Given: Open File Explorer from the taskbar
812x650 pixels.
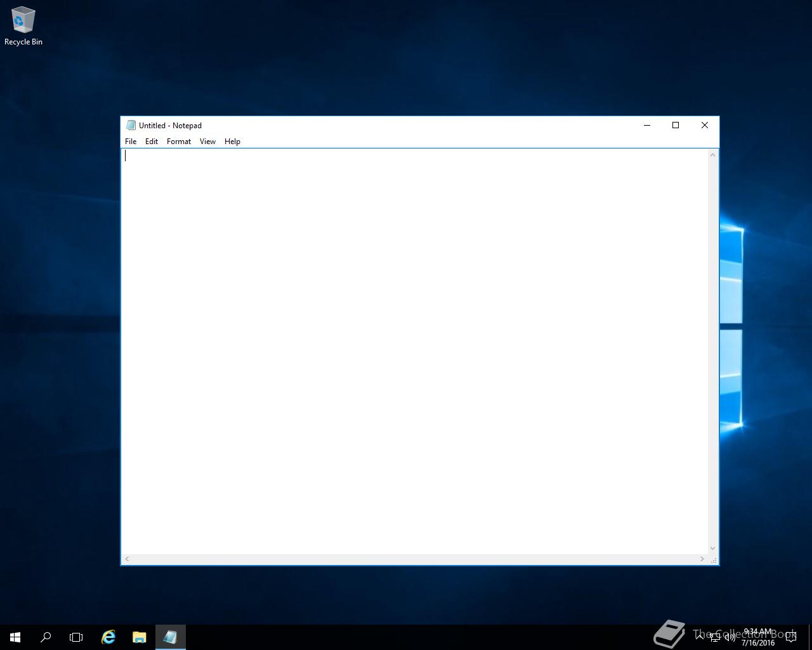Looking at the screenshot, I should [x=139, y=637].
